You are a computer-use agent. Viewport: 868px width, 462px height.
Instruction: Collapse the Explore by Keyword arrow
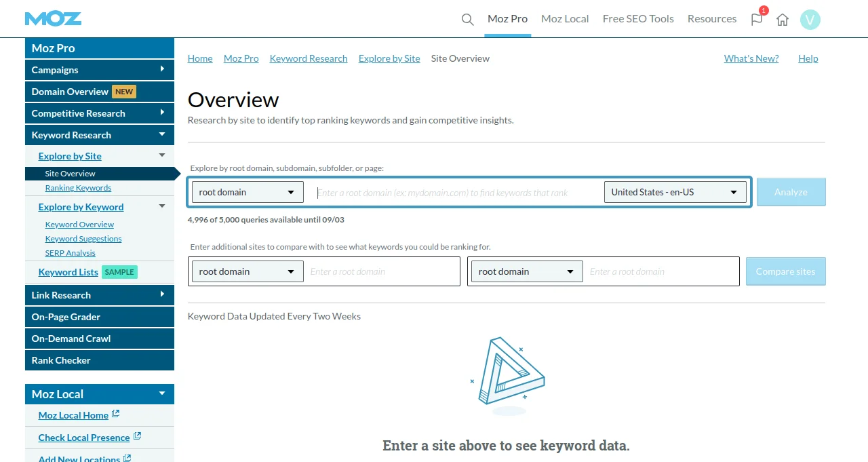(162, 206)
